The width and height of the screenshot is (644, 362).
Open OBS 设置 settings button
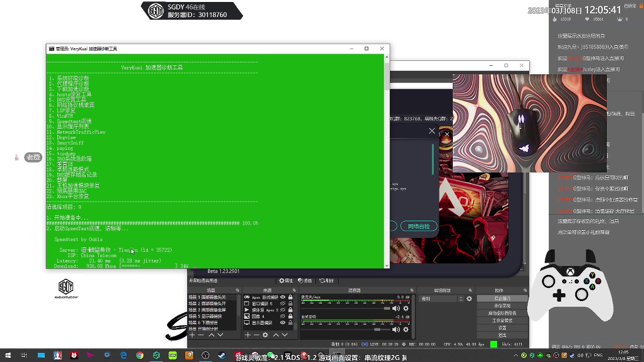point(502,328)
